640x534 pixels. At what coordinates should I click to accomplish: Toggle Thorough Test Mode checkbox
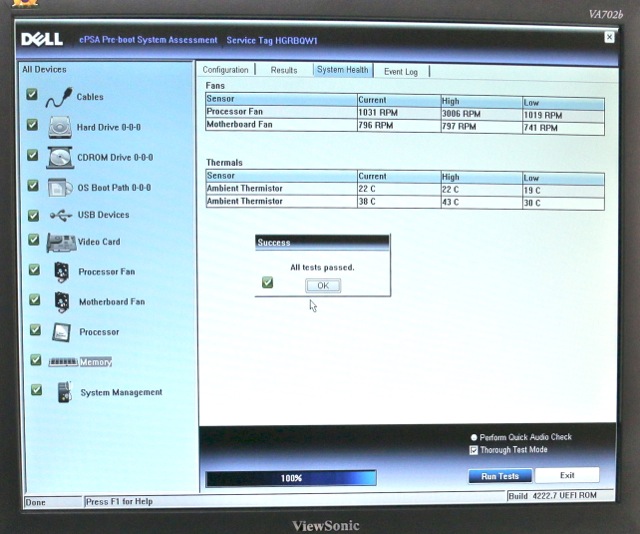point(473,450)
